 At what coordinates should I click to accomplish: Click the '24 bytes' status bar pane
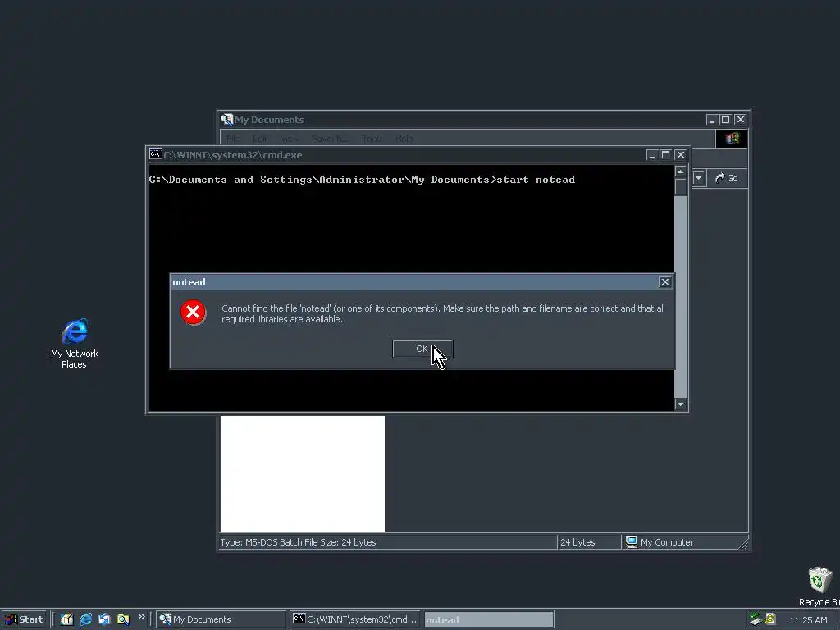tap(589, 542)
